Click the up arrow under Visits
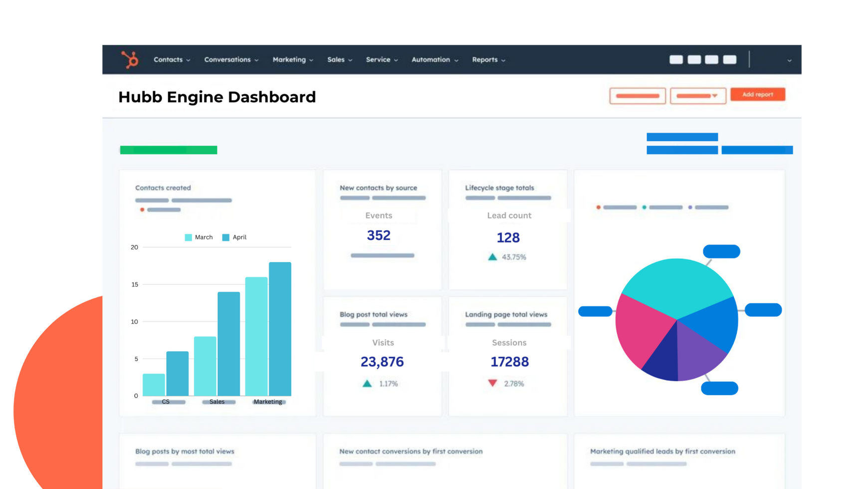This screenshot has width=868, height=489. tap(367, 384)
